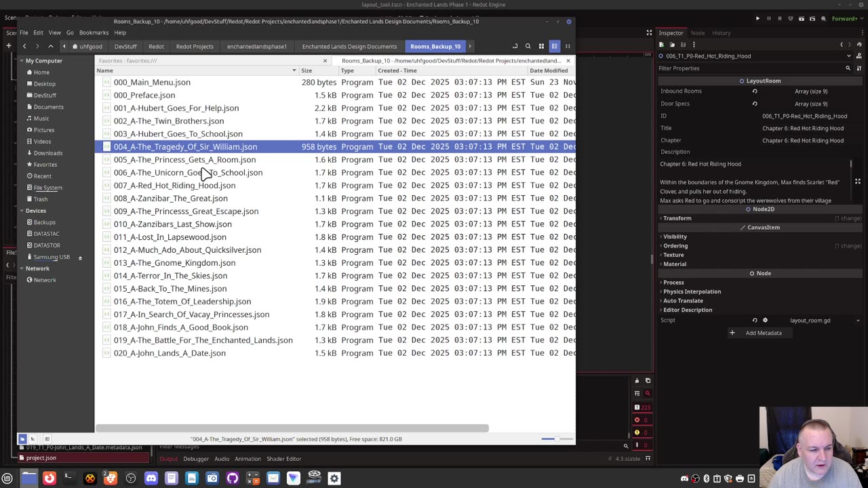Viewport: 868px width, 488px height.
Task: Open the DATASTAC device in the sidebar
Action: (47, 234)
